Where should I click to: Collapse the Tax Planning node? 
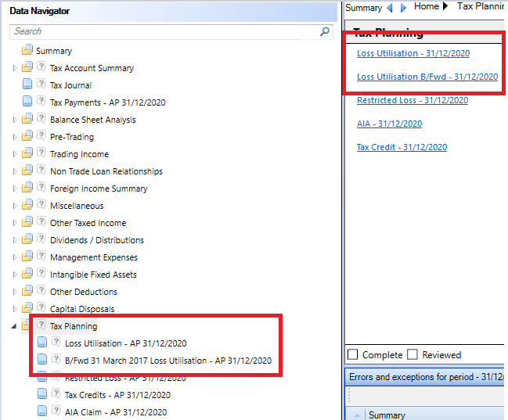point(14,326)
